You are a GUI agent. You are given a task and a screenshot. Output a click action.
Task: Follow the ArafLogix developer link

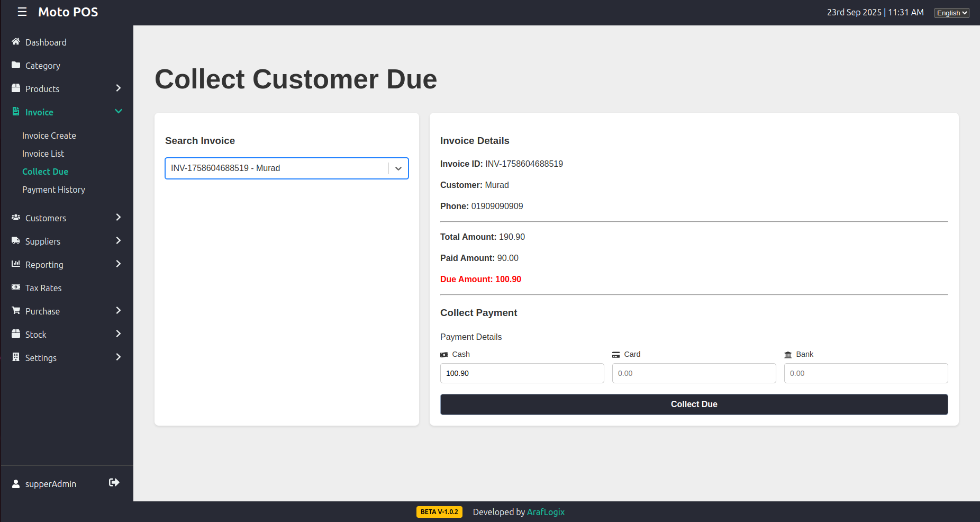click(546, 512)
